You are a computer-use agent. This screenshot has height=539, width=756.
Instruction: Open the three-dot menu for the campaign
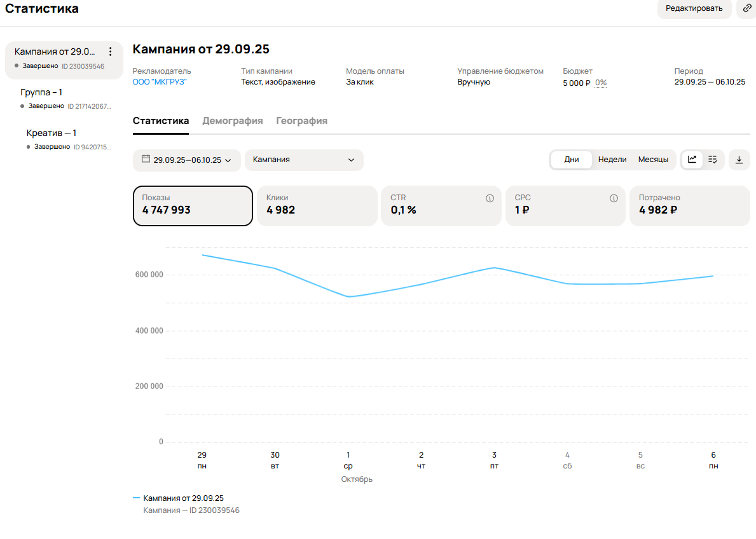pos(111,51)
